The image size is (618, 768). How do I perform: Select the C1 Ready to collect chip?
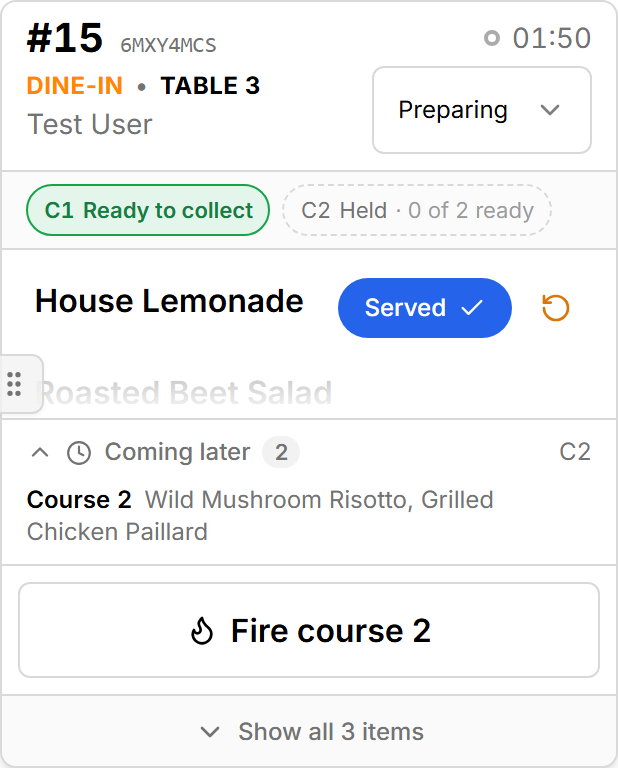click(x=148, y=210)
